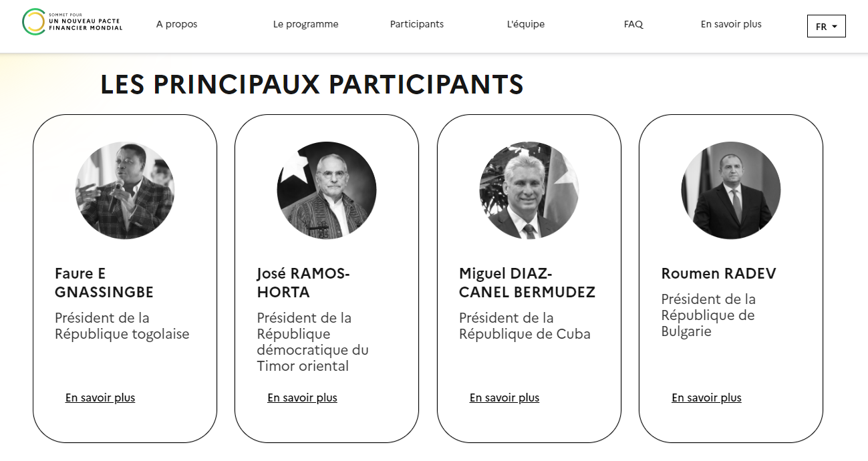The width and height of the screenshot is (868, 461).
Task: Open the FAQ page from the header
Action: 633,24
